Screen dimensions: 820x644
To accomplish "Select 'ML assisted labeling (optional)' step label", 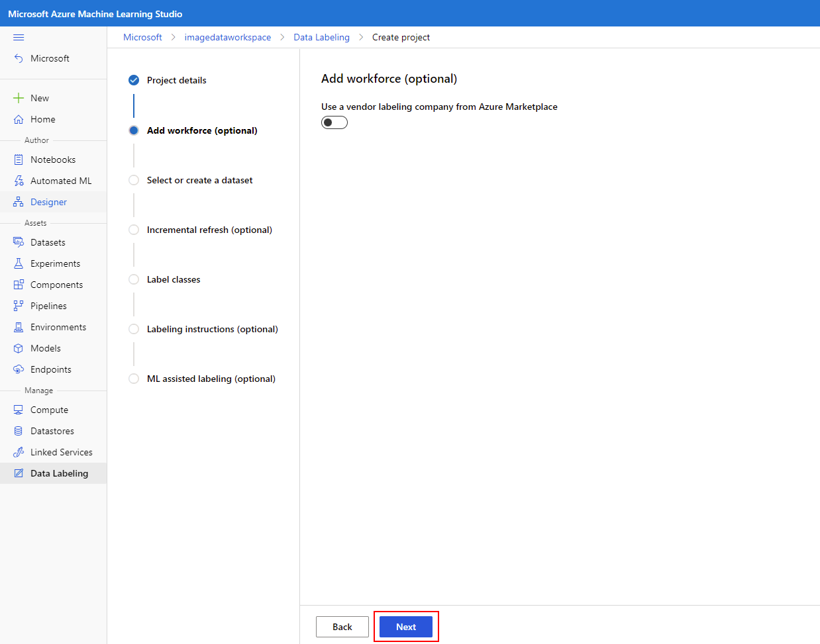I will click(x=211, y=379).
